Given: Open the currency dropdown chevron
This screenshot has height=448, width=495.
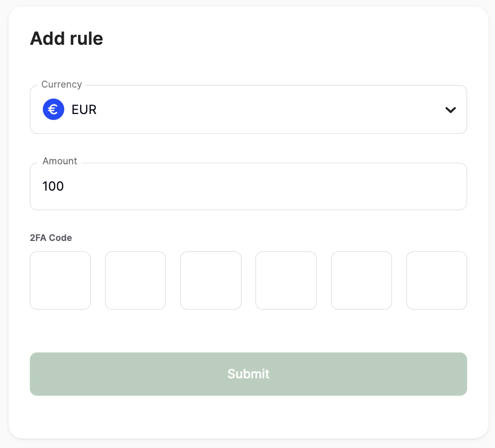Looking at the screenshot, I should click(x=451, y=110).
